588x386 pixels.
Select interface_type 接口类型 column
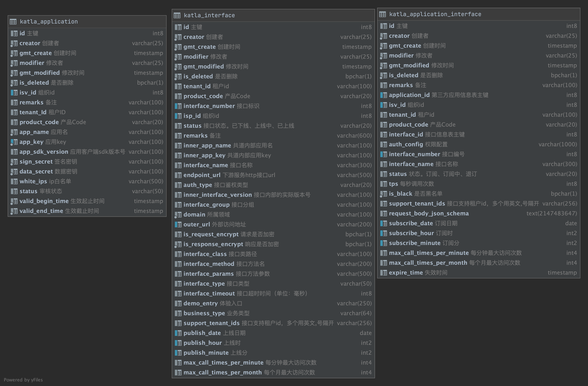point(273,284)
